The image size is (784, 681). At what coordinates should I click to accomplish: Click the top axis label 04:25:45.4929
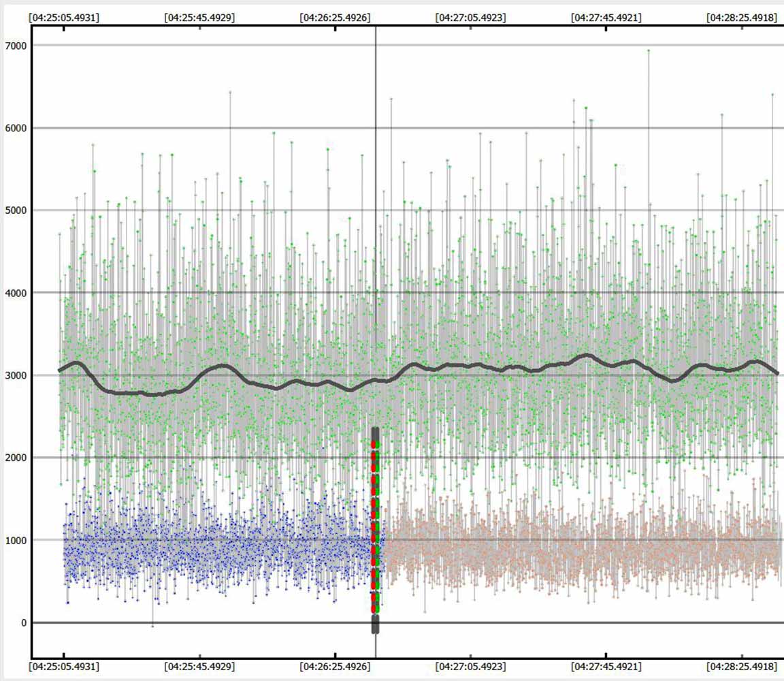coord(199,18)
